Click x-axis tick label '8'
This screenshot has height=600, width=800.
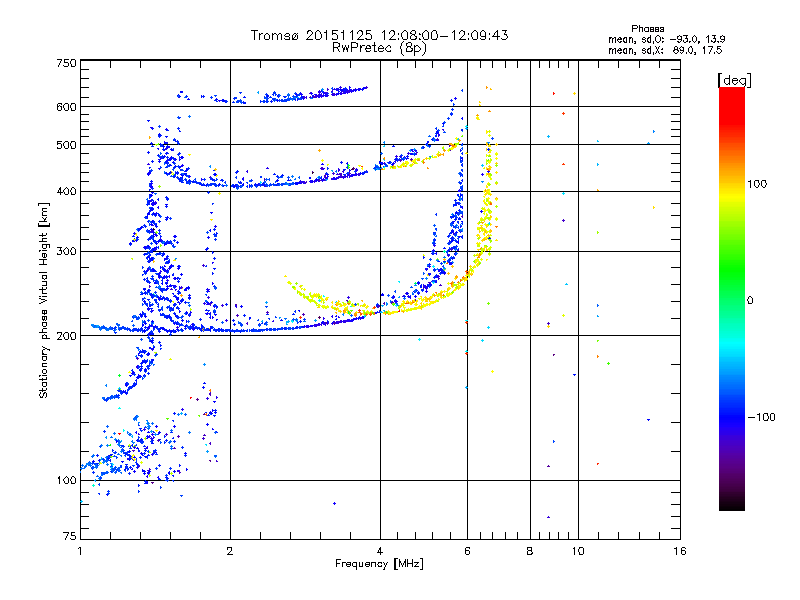[x=530, y=551]
